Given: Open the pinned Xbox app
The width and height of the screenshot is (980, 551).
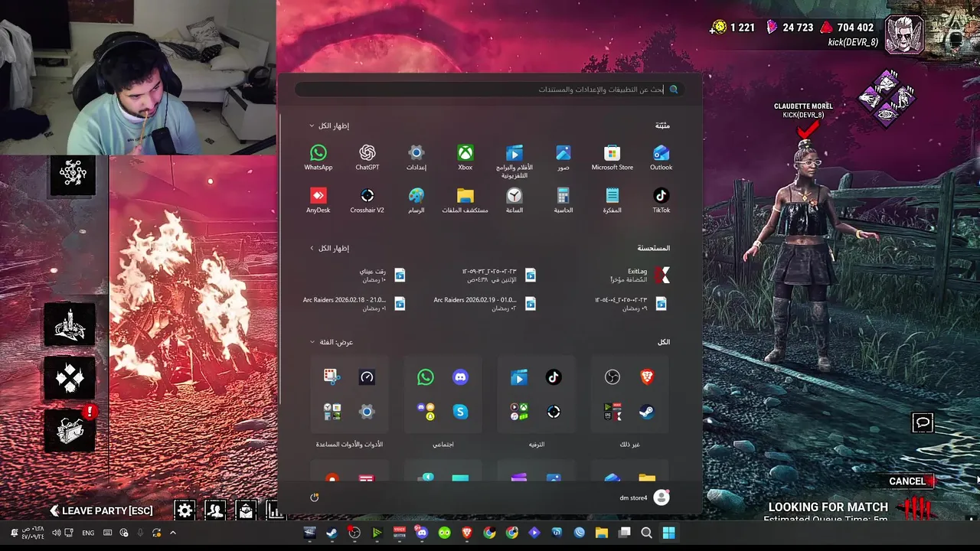Looking at the screenshot, I should [465, 158].
